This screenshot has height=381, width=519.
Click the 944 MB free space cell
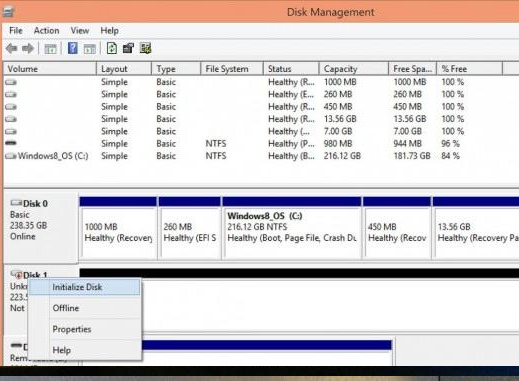click(407, 144)
